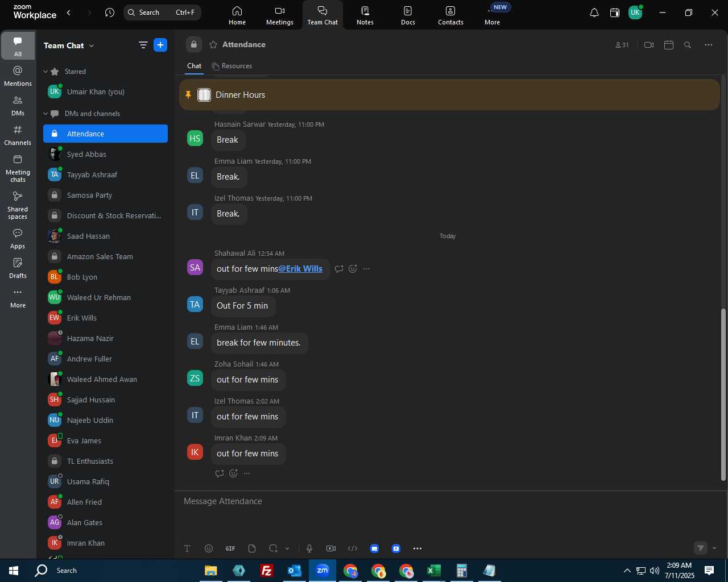Screen dimensions: 728x582
Task: Open the Samosa Party channel
Action: click(x=105, y=195)
